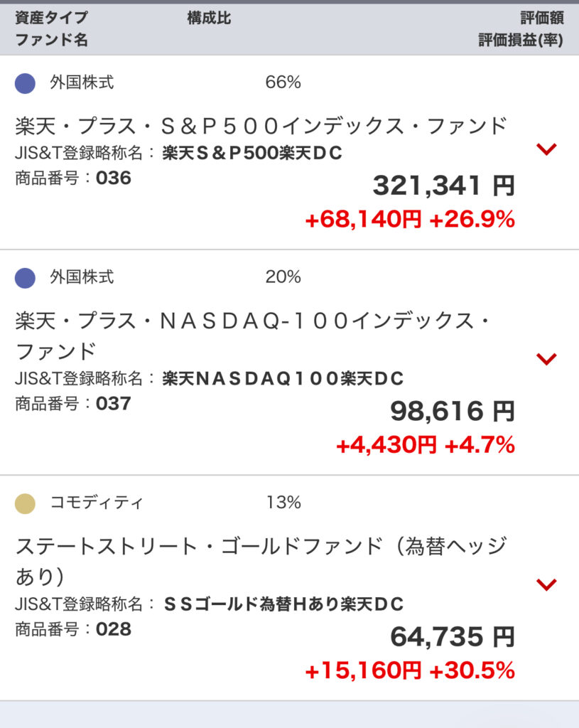Click the +15,160円 +30.5% gain text
Viewport: 579px width, 728px height.
pos(409,670)
